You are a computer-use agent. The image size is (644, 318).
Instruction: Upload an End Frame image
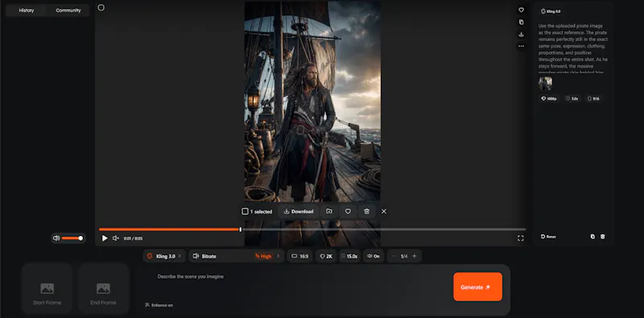(103, 289)
